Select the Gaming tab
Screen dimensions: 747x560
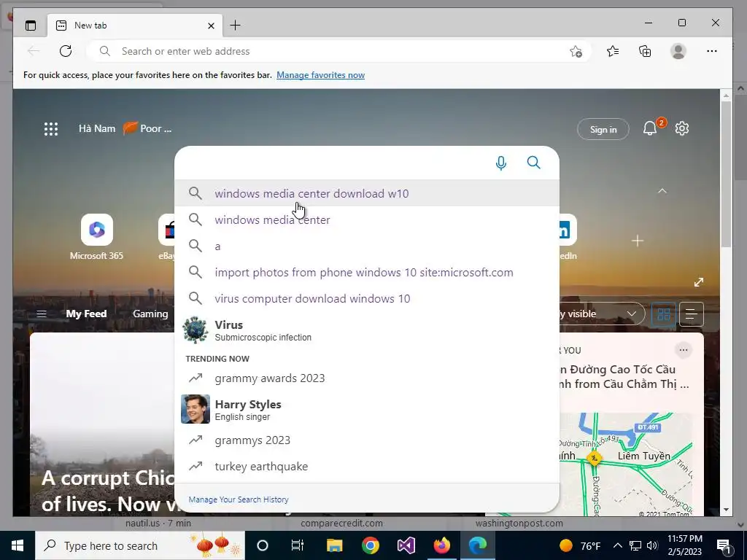point(150,314)
